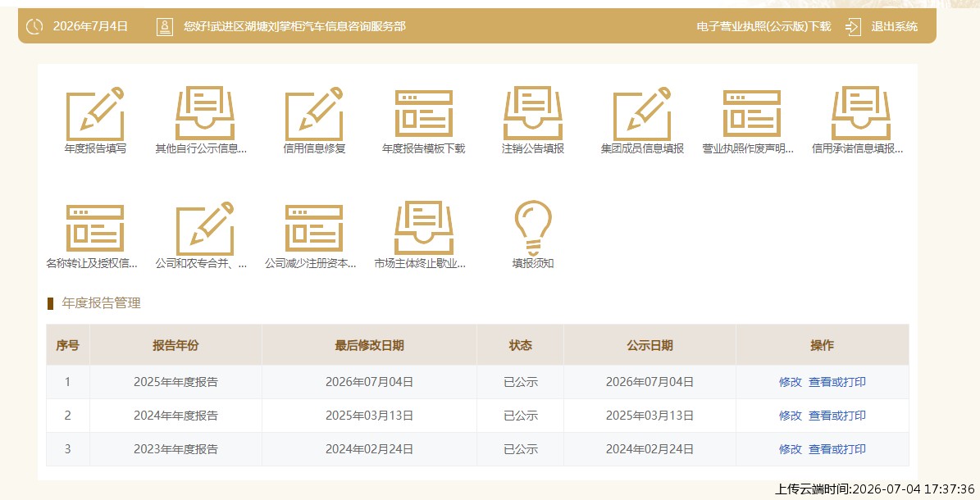Download 电子营业执照(公示版)
980x500 pixels.
click(763, 26)
